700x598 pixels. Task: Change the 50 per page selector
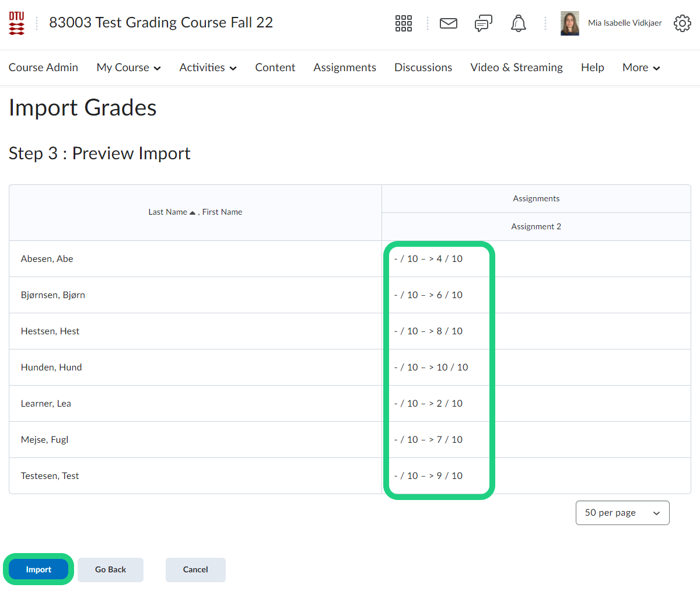(622, 513)
